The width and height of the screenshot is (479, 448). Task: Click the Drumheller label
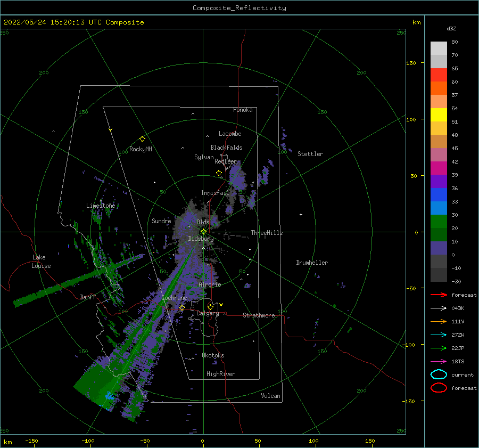click(312, 263)
